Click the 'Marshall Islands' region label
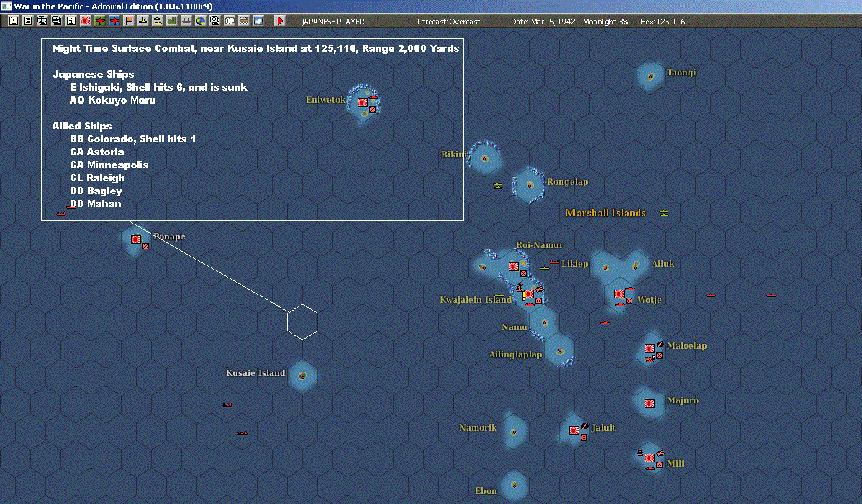The width and height of the screenshot is (862, 504). pyautogui.click(x=605, y=213)
